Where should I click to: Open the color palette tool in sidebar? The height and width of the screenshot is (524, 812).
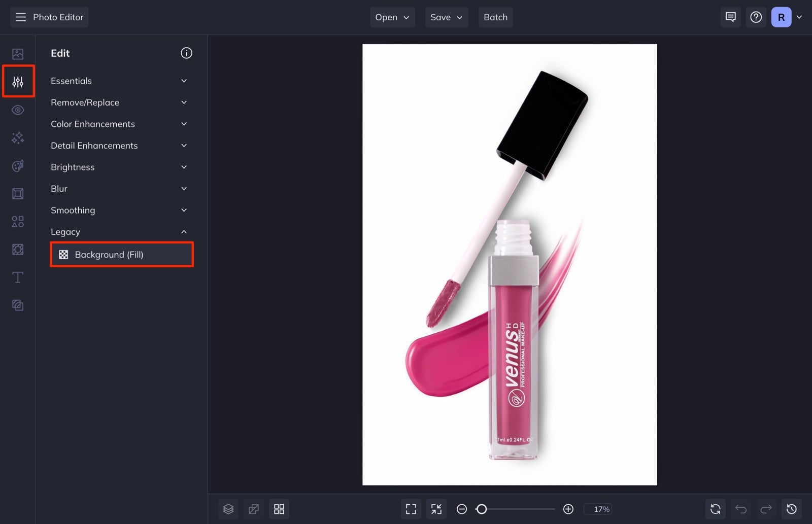pyautogui.click(x=18, y=165)
